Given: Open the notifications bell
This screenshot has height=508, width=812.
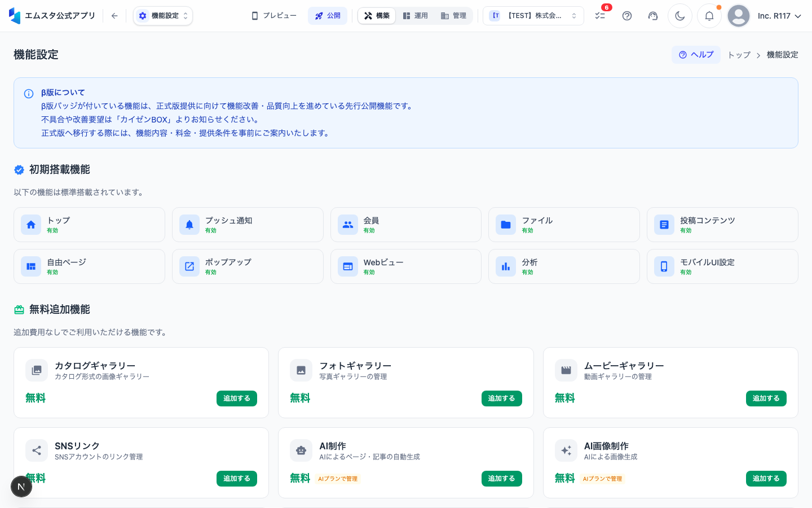Looking at the screenshot, I should click(x=709, y=16).
